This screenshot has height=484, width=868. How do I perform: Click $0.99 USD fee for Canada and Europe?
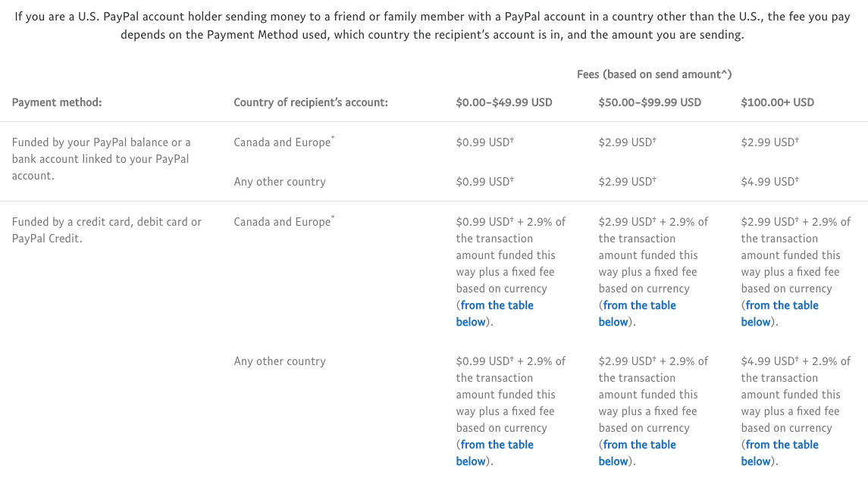(485, 142)
